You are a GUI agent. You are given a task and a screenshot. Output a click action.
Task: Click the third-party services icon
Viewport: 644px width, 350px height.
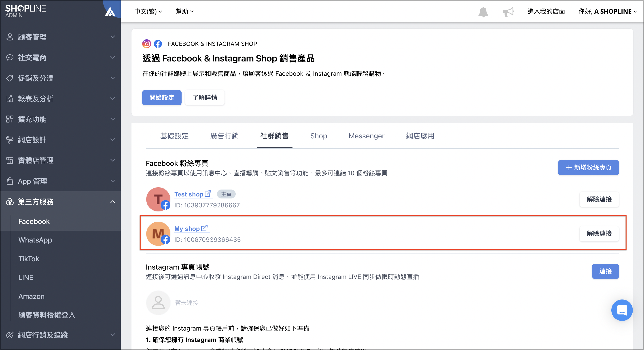[9, 202]
